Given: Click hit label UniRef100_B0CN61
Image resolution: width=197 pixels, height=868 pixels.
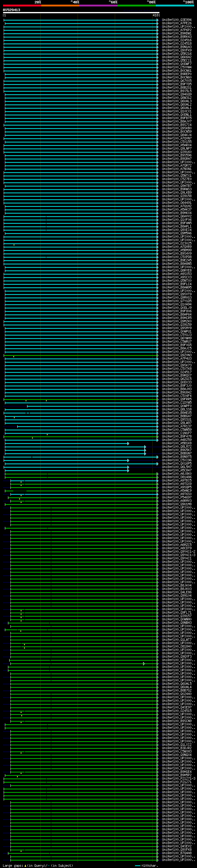Looking at the screenshot, I should coord(177,71).
